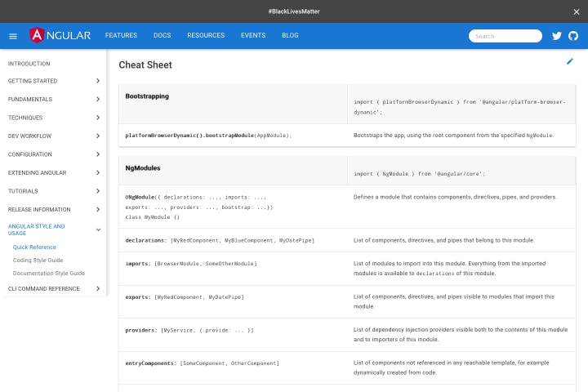The height and width of the screenshot is (392, 588).
Task: Open Angular's GitHub repository icon
Action: [x=573, y=36]
